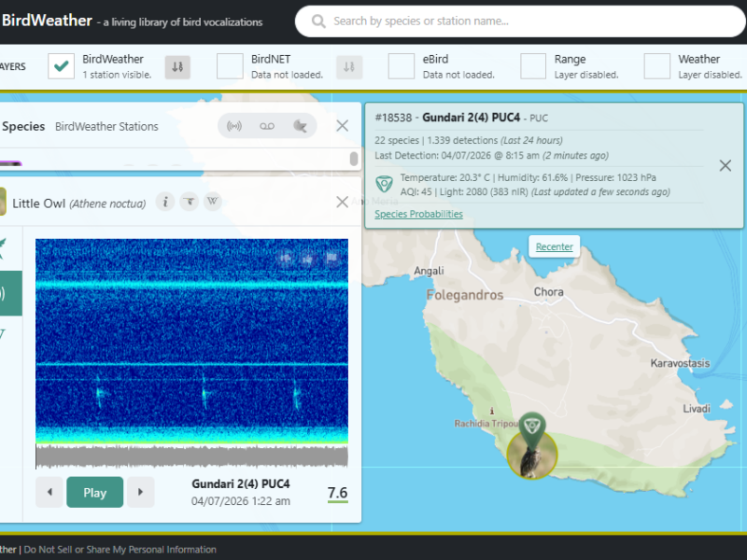Click the Recenter button on the map
Viewport: 747px width, 560px height.
point(554,245)
